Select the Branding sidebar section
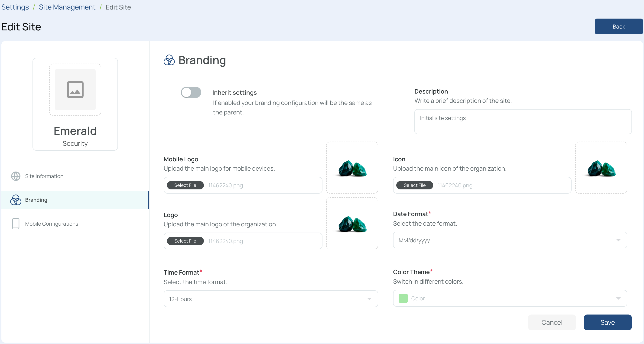644x344 pixels. pyautogui.click(x=75, y=200)
